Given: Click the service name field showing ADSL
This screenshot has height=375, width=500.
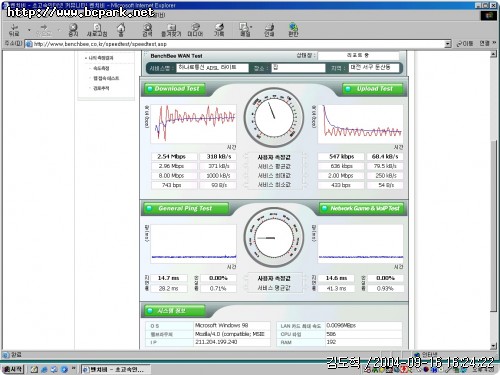Looking at the screenshot, I should pyautogui.click(x=212, y=68).
